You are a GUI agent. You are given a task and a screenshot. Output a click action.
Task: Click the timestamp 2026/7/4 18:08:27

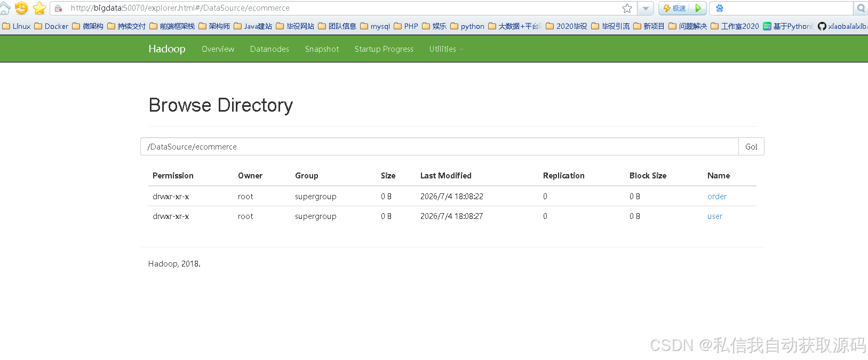(x=452, y=216)
